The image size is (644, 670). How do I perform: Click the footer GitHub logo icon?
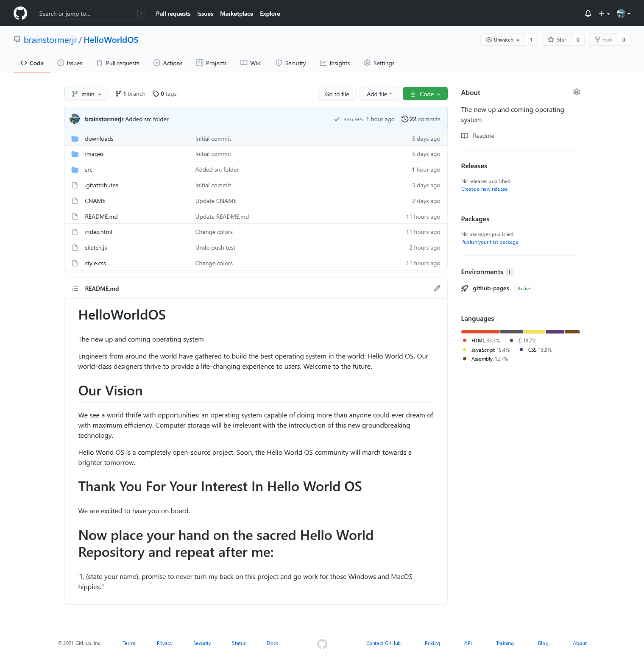(x=322, y=644)
